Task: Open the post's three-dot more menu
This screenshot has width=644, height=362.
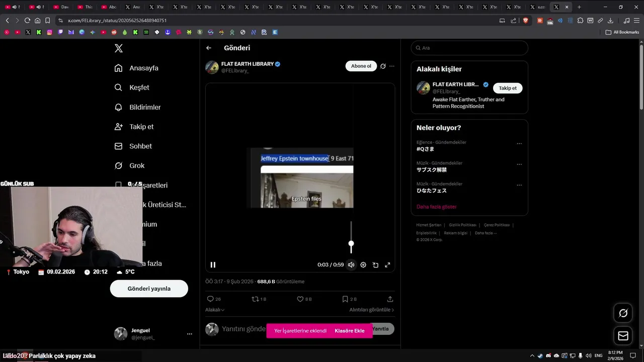Action: [392, 66]
